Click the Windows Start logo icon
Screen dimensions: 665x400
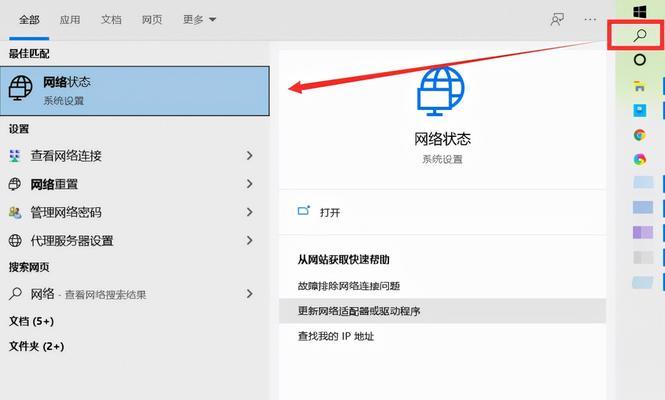pos(640,11)
